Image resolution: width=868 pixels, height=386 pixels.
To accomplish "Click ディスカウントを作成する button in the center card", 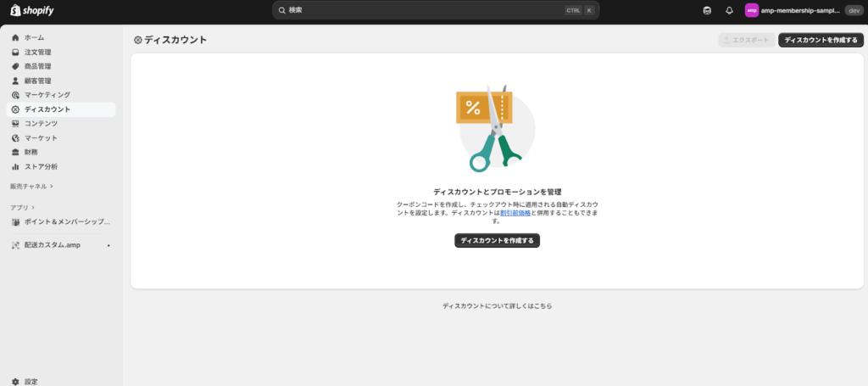I will pos(497,241).
